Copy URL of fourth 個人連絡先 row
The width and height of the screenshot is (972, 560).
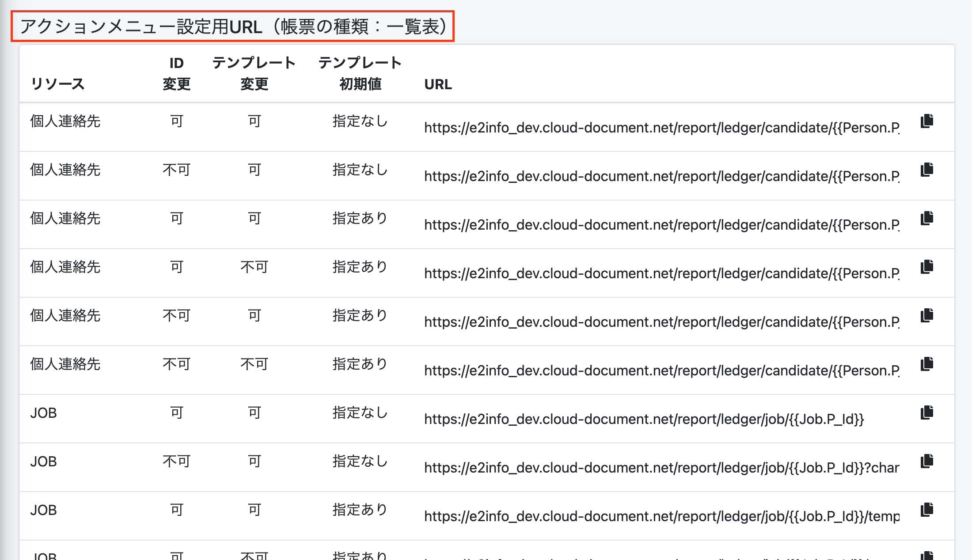point(927,267)
